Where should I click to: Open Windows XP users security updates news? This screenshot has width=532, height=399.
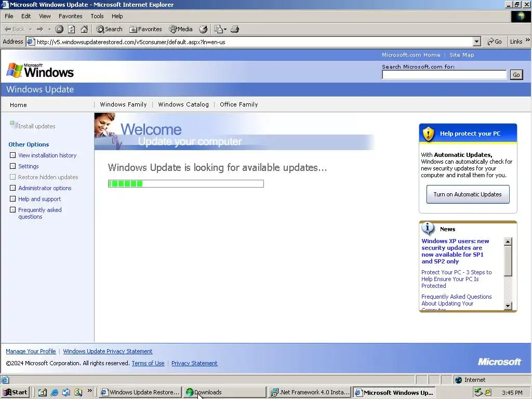tap(455, 251)
